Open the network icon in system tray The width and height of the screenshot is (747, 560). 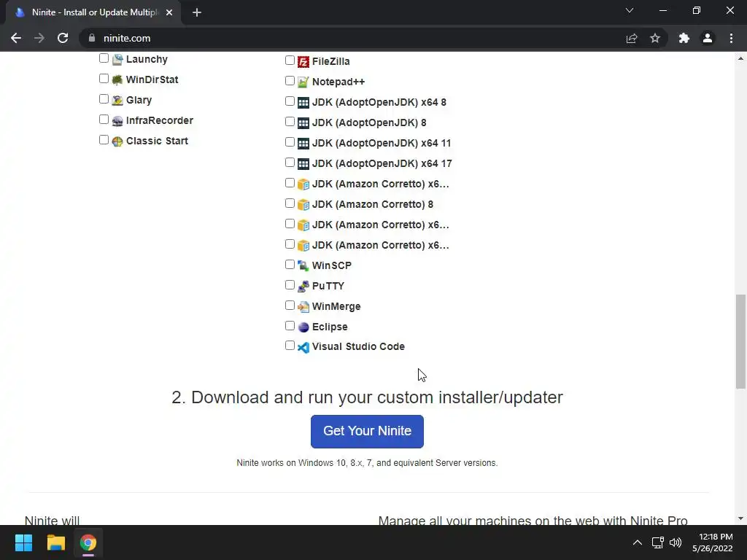click(658, 542)
